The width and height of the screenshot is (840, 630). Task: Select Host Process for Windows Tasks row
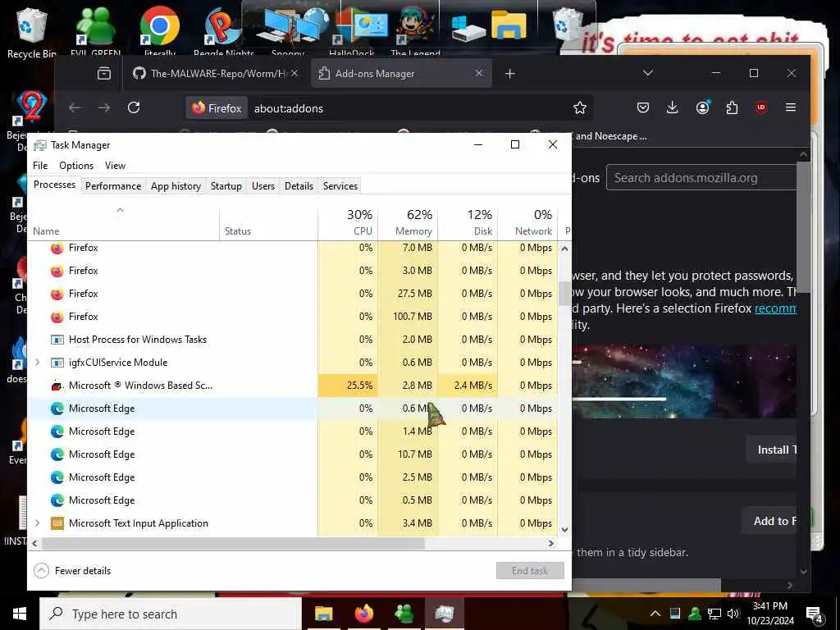[293, 339]
